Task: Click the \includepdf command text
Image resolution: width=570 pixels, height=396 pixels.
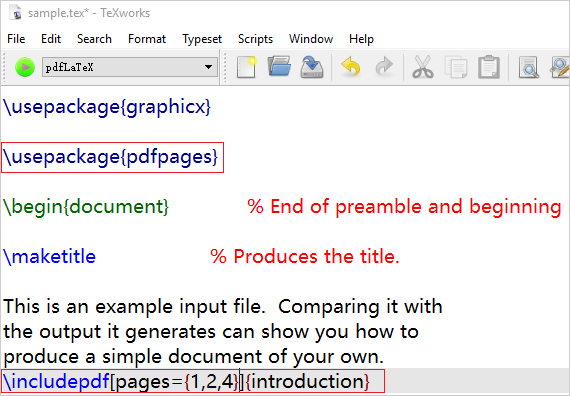Action: click(x=56, y=381)
